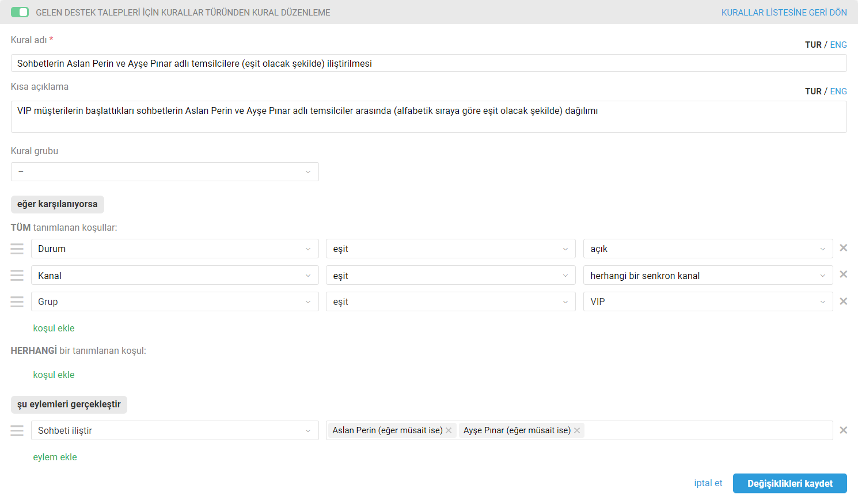858x504 pixels.
Task: Open the operator dropdown in Durum row
Action: 451,249
